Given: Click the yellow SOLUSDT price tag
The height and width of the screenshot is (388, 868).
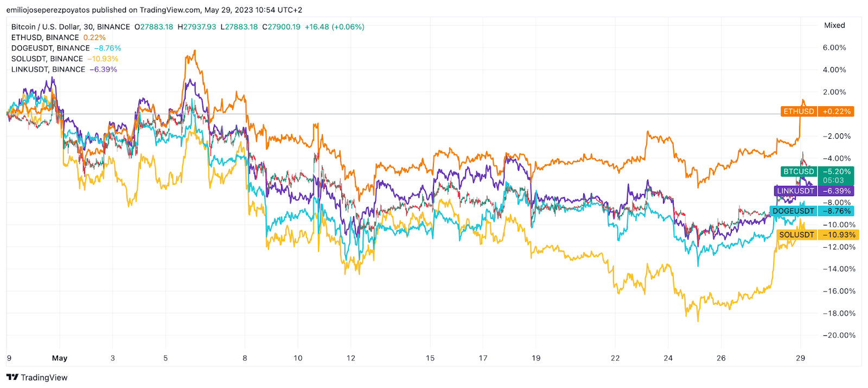Looking at the screenshot, I should pos(796,235).
